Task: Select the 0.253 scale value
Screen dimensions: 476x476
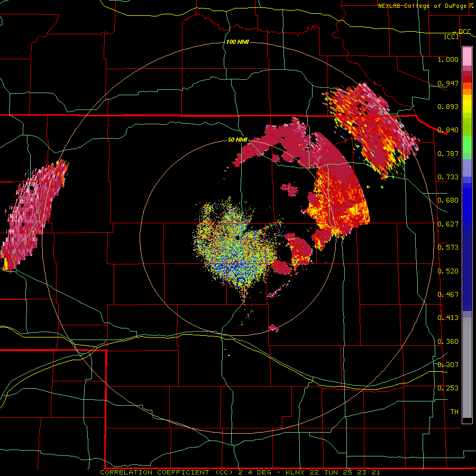Action: tap(448, 388)
